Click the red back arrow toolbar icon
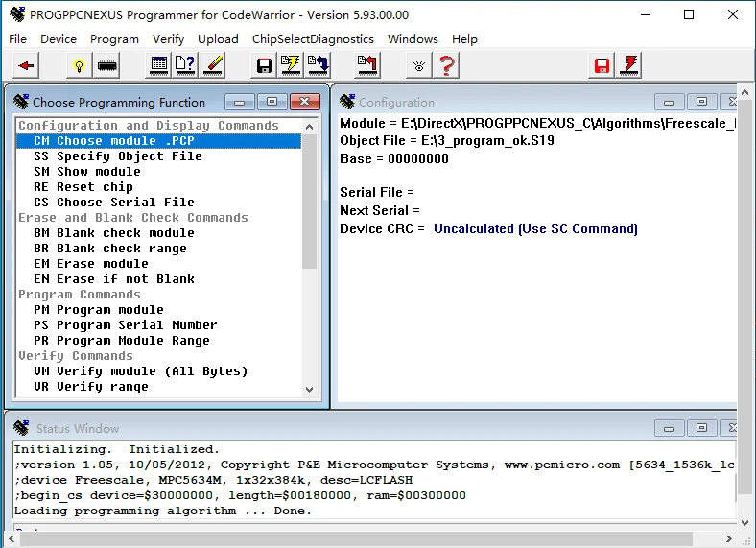756x548 pixels. coord(26,65)
